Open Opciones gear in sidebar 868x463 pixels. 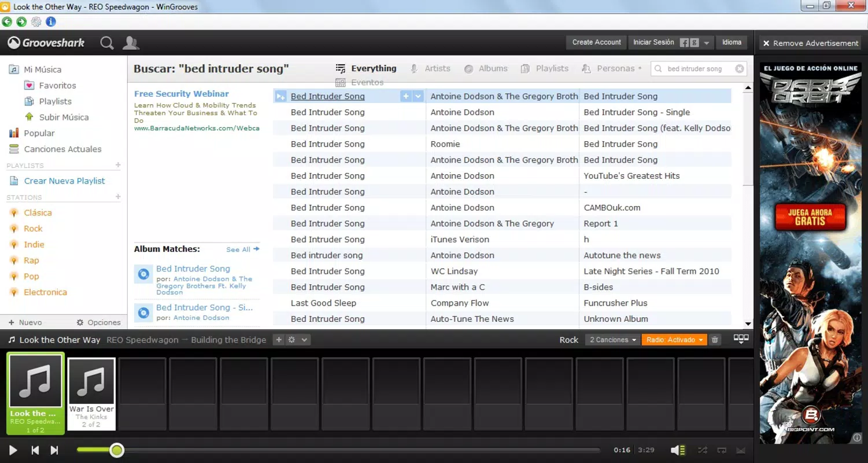(99, 322)
